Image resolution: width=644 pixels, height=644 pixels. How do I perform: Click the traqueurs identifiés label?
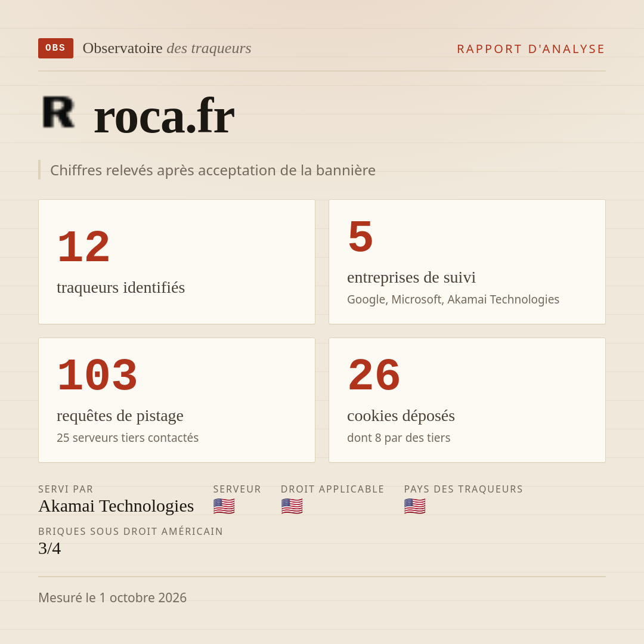(x=120, y=287)
